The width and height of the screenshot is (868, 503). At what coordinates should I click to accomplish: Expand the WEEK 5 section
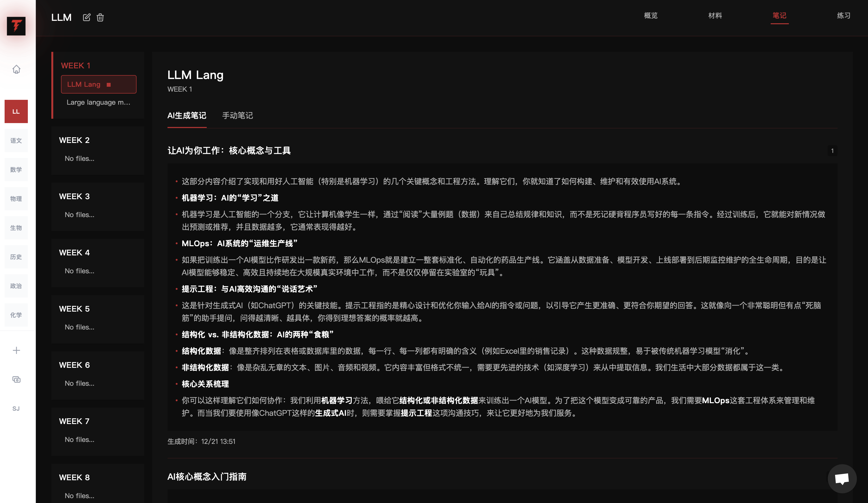(74, 309)
